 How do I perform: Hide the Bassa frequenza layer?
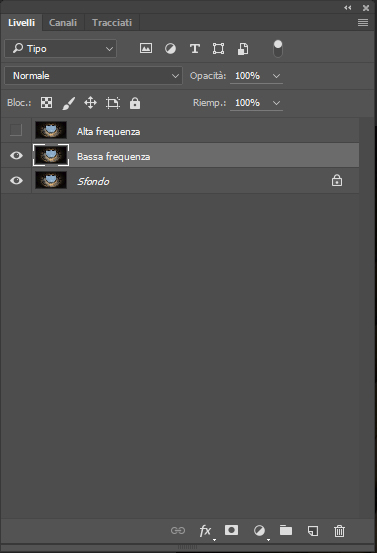point(16,155)
